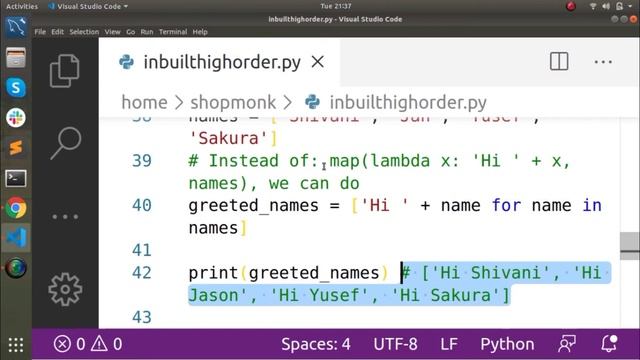Click the Activities button in top bar
This screenshot has width=640, height=360.
pos(22,6)
